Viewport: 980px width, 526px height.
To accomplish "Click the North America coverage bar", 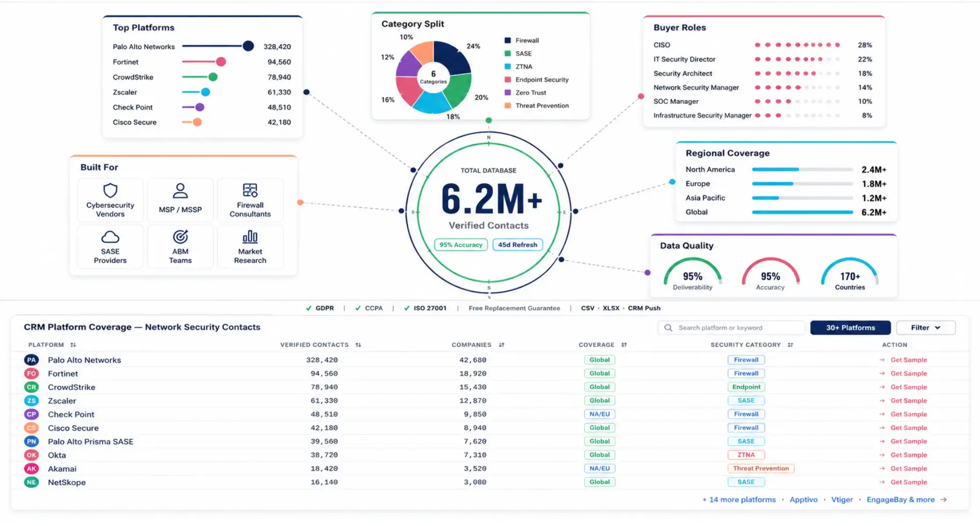I will tap(802, 170).
